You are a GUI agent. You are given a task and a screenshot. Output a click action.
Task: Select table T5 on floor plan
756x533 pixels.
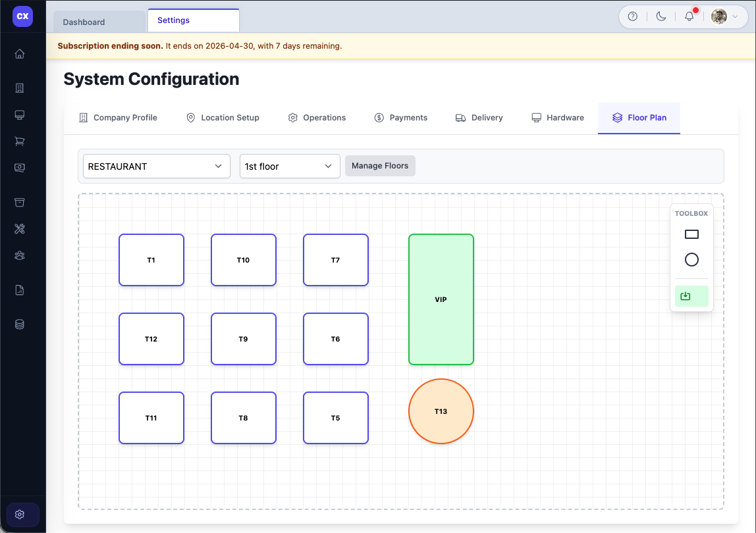click(x=336, y=418)
